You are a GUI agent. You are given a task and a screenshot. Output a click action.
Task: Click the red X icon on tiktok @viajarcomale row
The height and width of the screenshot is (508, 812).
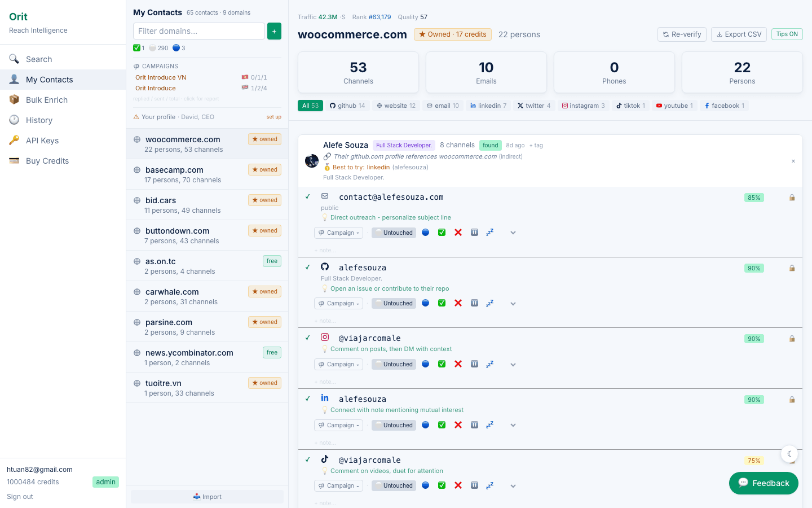[458, 485]
